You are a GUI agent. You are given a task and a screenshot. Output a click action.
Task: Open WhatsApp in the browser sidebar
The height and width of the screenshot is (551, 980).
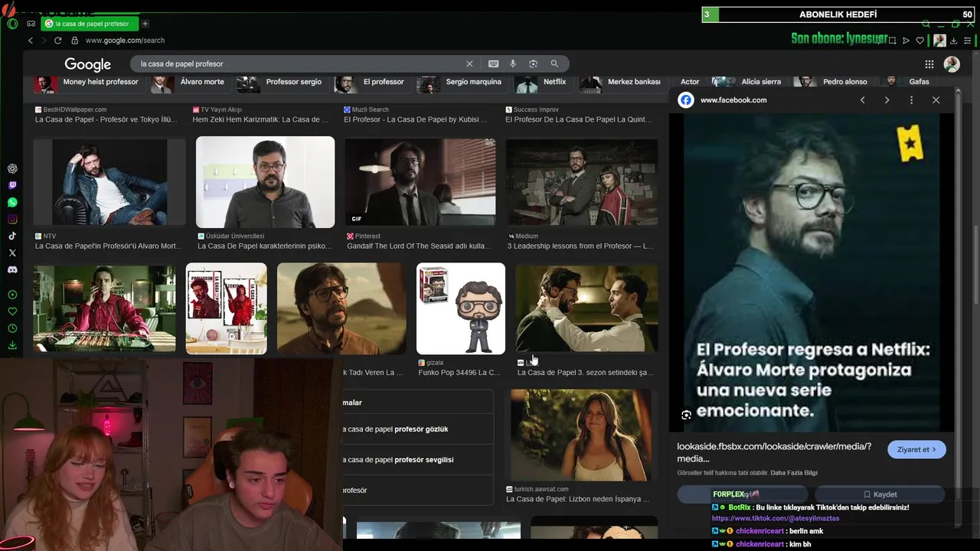[x=12, y=202]
